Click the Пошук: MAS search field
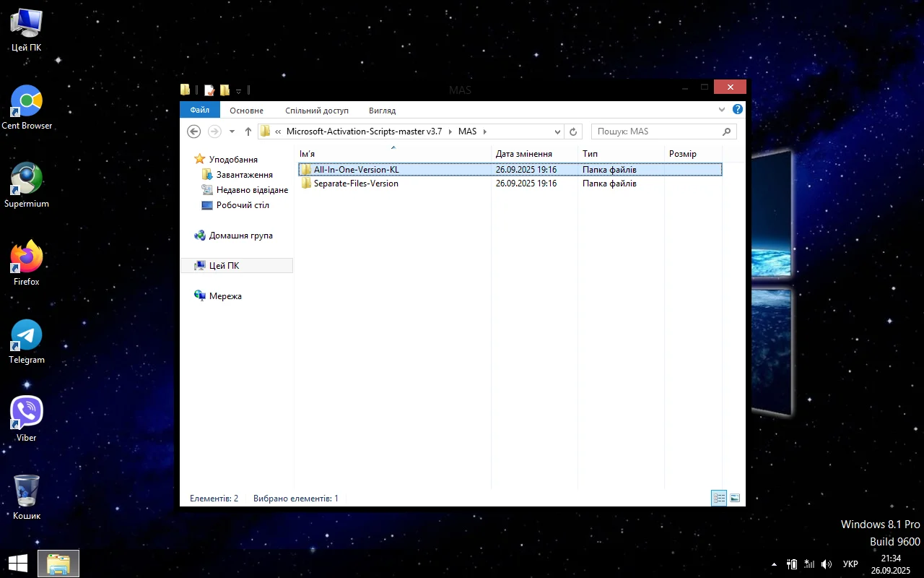This screenshot has width=924, height=578. 657,131
